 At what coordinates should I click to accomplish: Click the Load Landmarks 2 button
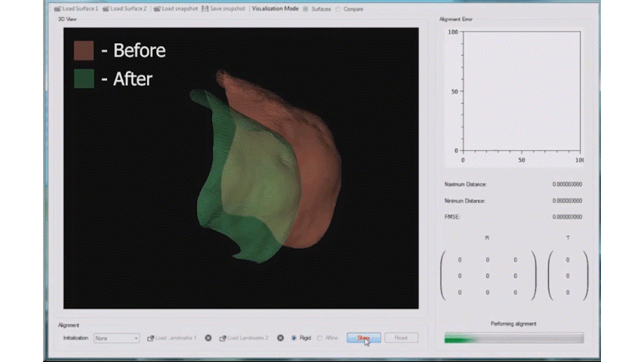coord(244,338)
